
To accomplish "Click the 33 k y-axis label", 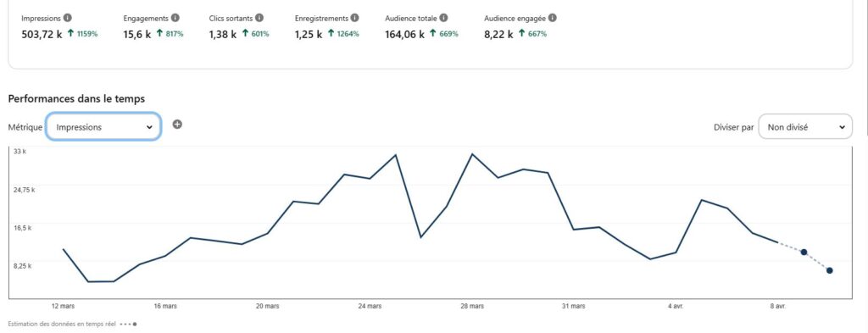I will 20,151.
